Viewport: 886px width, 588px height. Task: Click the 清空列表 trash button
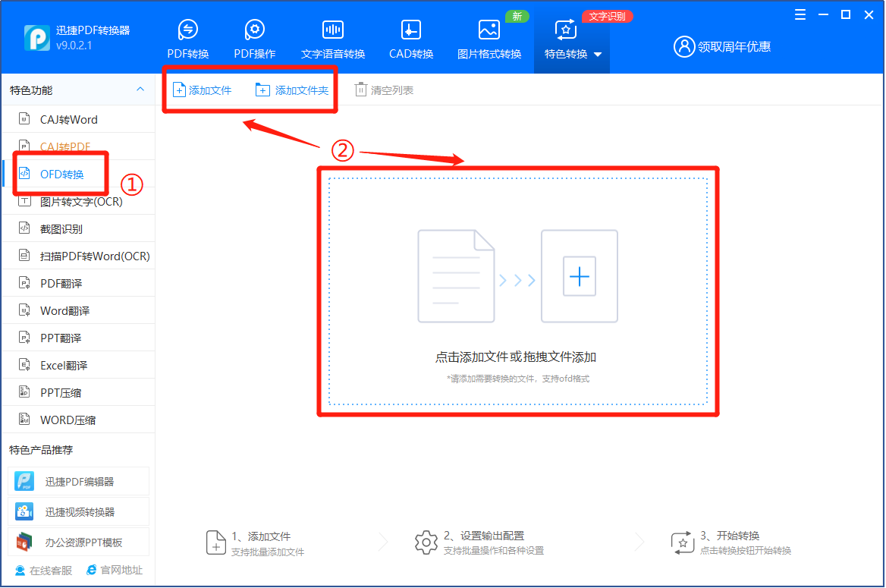[x=385, y=90]
